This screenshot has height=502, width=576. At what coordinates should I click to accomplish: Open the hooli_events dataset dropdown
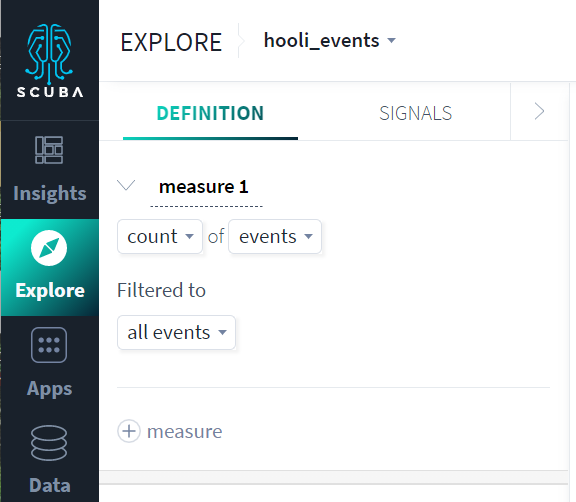coord(330,40)
